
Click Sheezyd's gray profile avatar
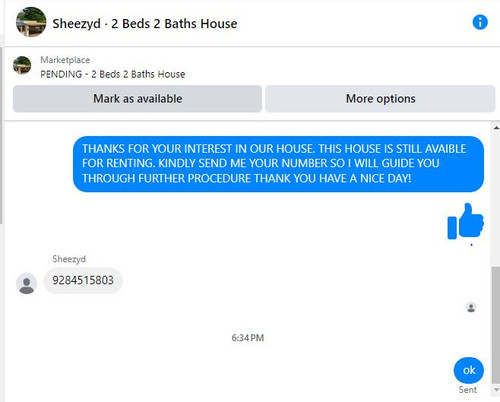27,284
